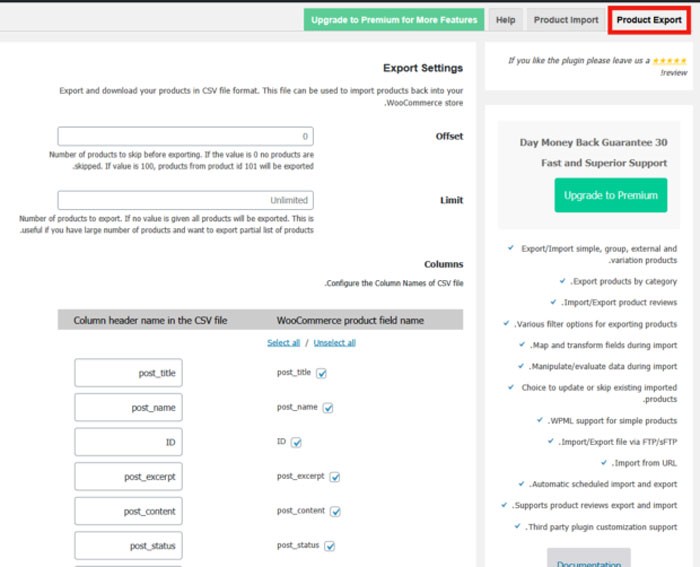Toggle the post_status checkbox
The height and width of the screenshot is (567, 700).
tap(329, 546)
